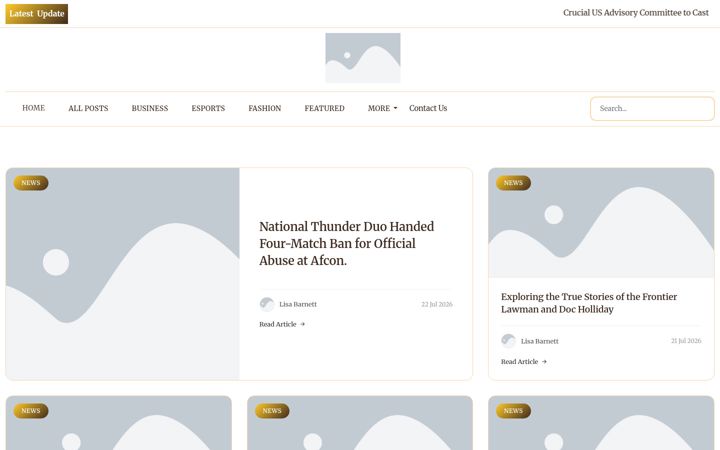Click NEWS tag on National Thunder Duo card
The width and height of the screenshot is (720, 450).
[x=31, y=183]
